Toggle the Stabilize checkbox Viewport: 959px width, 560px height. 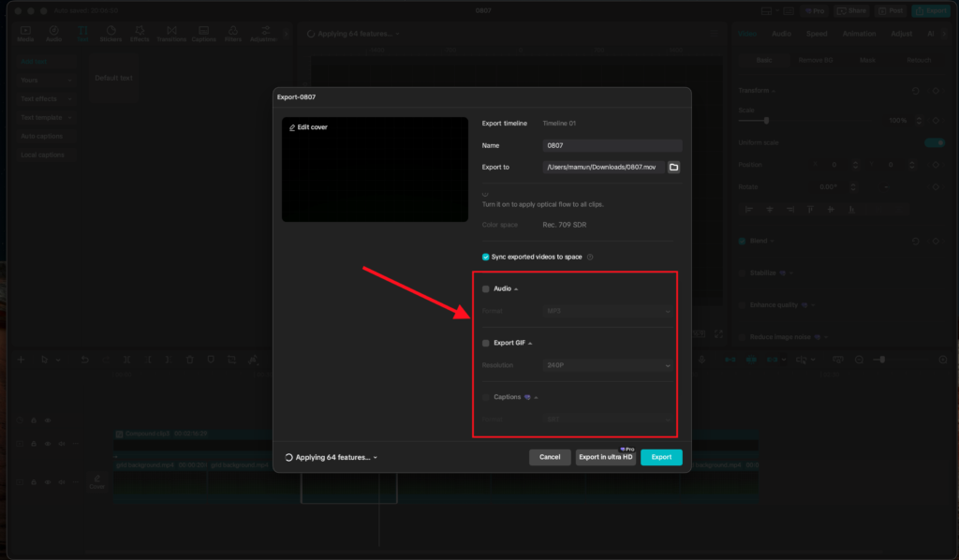click(x=742, y=273)
